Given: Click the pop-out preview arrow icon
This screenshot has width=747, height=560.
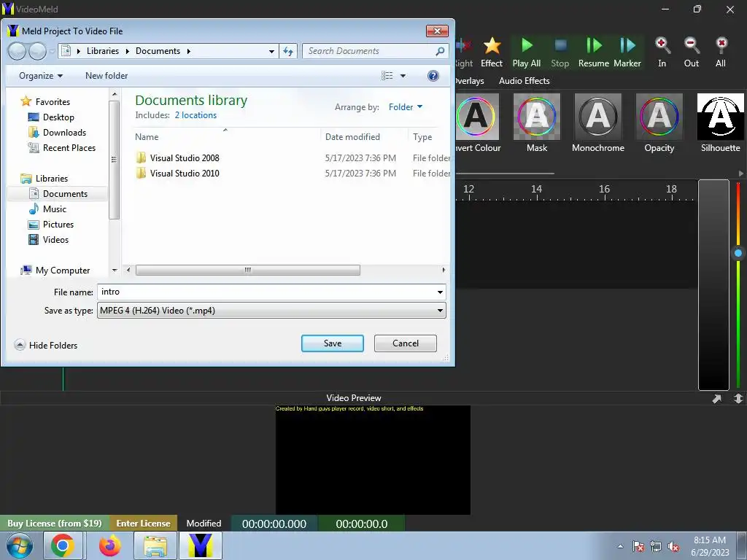Looking at the screenshot, I should [717, 399].
